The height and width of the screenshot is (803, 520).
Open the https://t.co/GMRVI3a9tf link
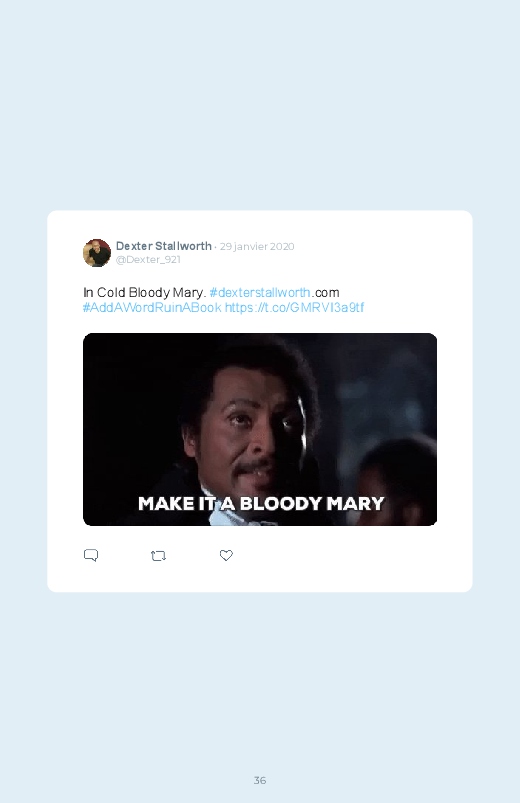(295, 307)
